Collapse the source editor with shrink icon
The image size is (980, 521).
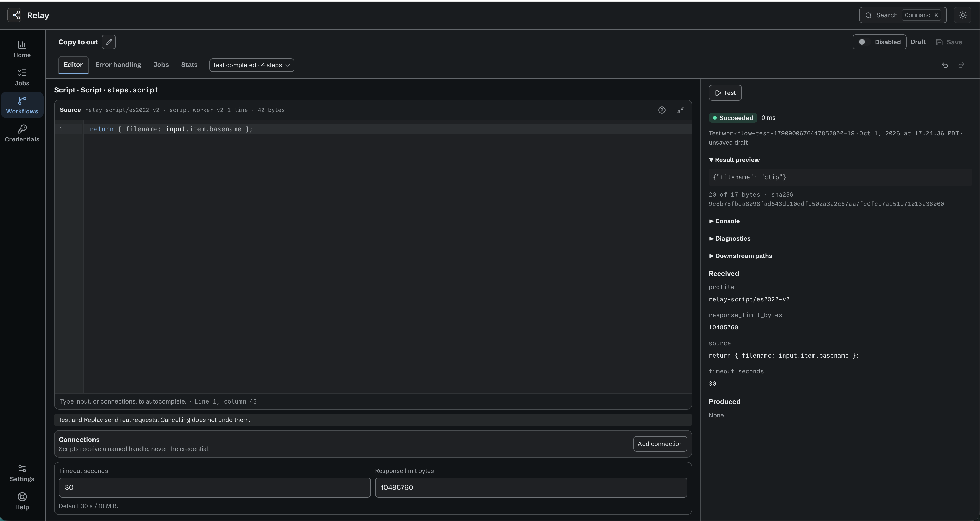pos(680,110)
